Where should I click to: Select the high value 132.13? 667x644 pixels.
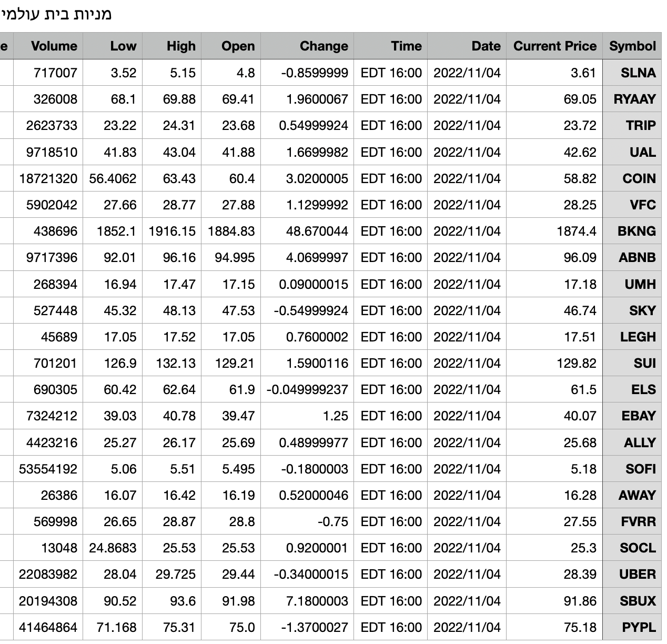(x=172, y=363)
